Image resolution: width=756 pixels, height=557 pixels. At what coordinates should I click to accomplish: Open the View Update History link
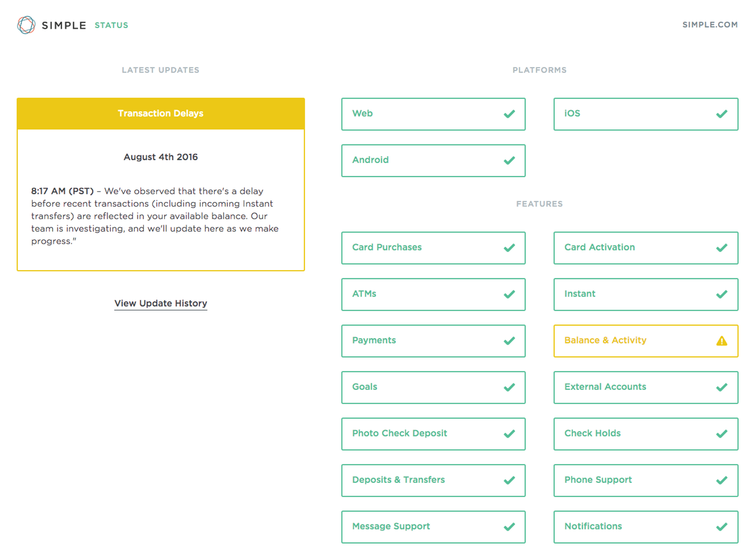click(161, 303)
